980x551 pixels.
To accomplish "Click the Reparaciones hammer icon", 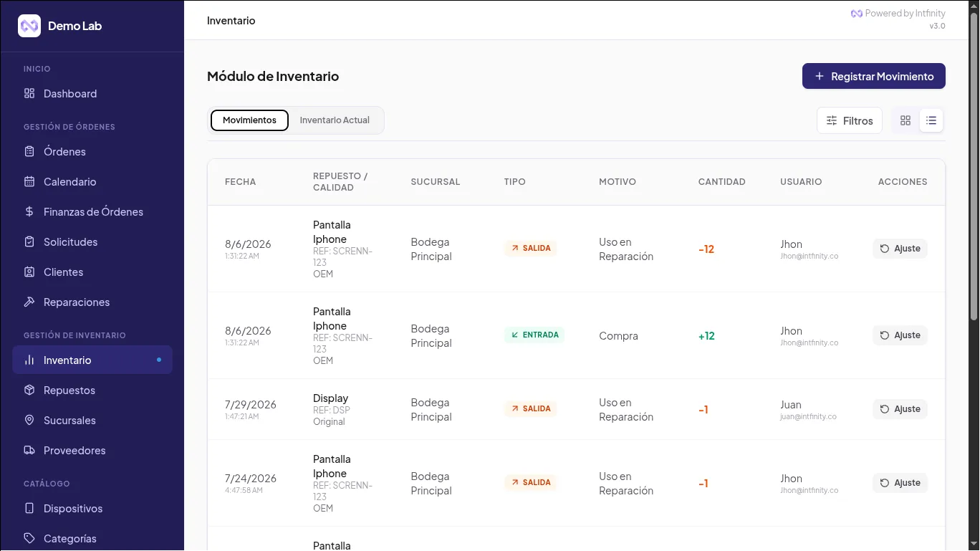I will [29, 302].
